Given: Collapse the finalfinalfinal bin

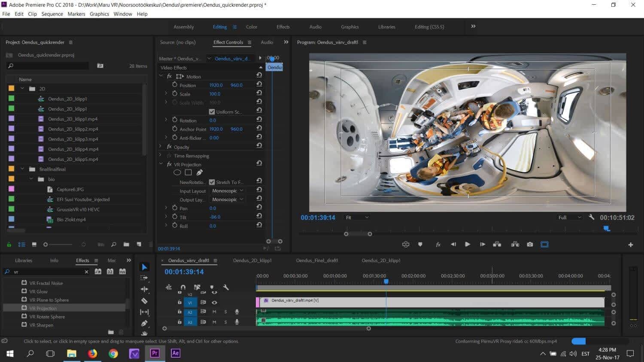Looking at the screenshot, I should tap(22, 169).
